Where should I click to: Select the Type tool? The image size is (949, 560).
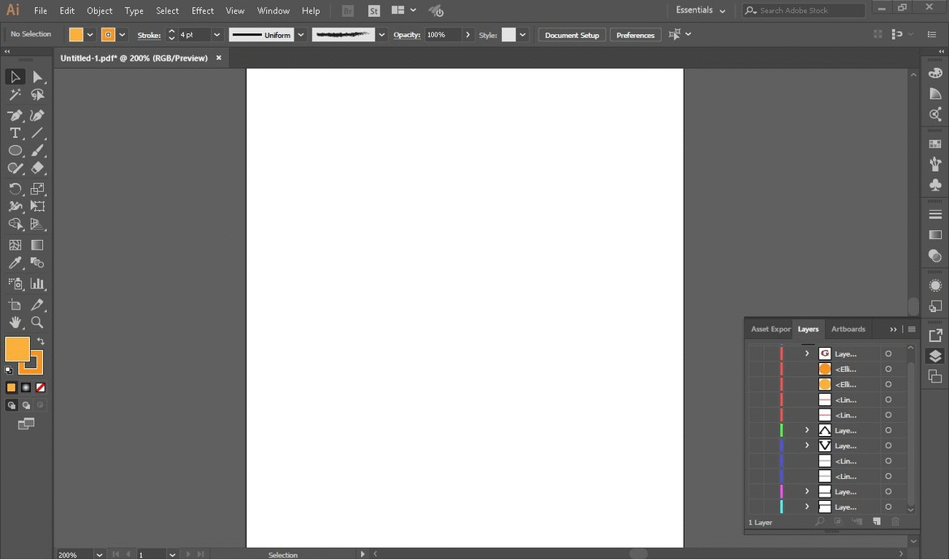[15, 133]
